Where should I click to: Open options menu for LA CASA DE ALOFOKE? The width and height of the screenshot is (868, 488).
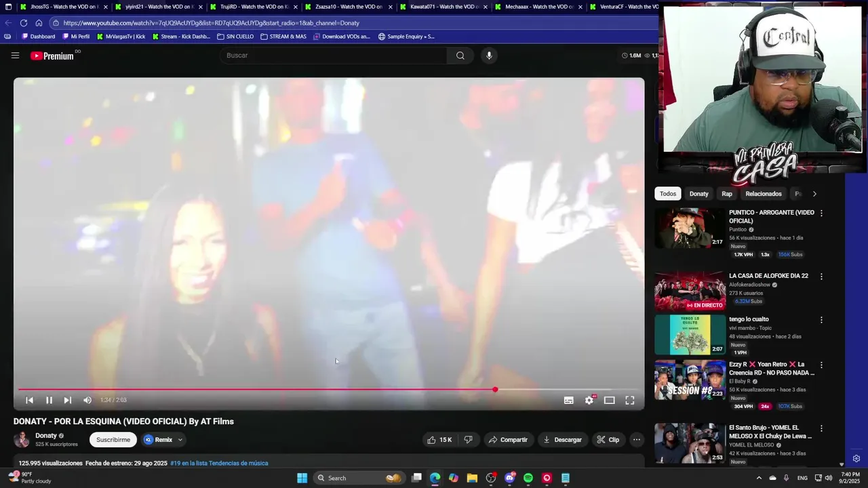click(x=821, y=277)
